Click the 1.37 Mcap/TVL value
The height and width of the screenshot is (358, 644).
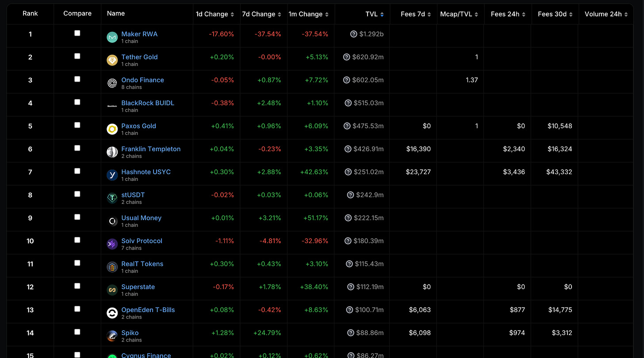click(472, 80)
